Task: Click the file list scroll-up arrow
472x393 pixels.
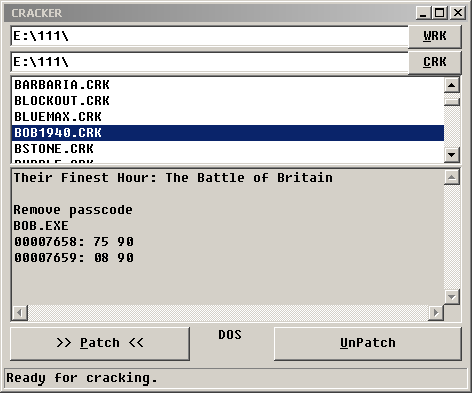Action: click(452, 85)
